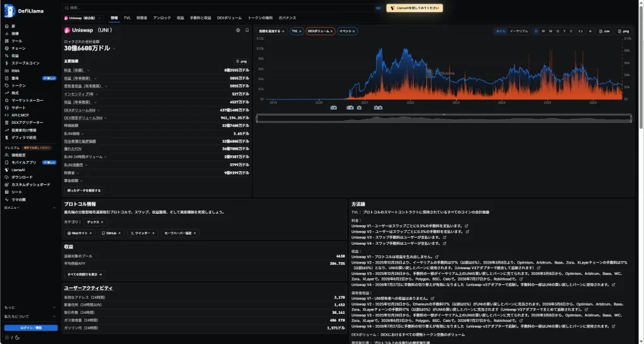This screenshot has height=344, width=644.
Task: Click the chart range slider right handle
Action: pos(631,119)
